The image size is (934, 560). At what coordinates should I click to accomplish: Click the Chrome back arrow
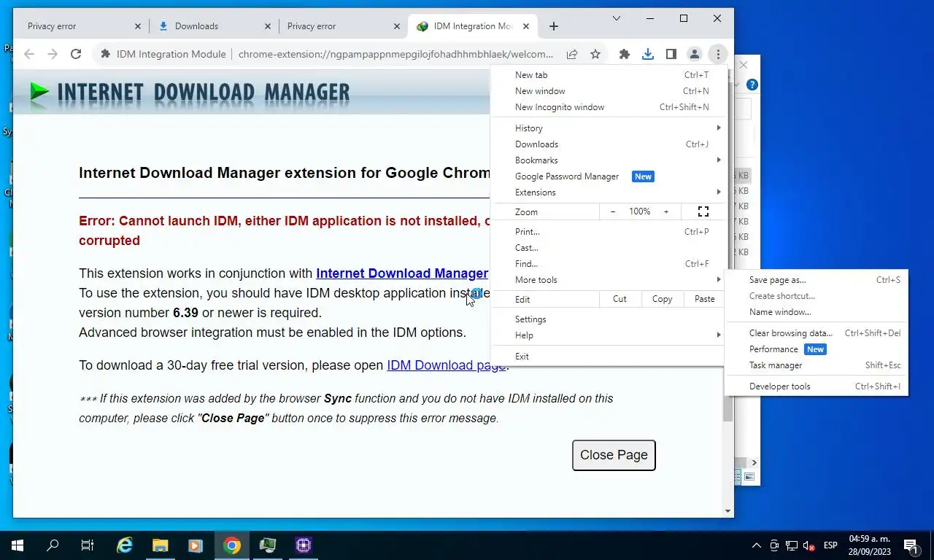point(29,54)
